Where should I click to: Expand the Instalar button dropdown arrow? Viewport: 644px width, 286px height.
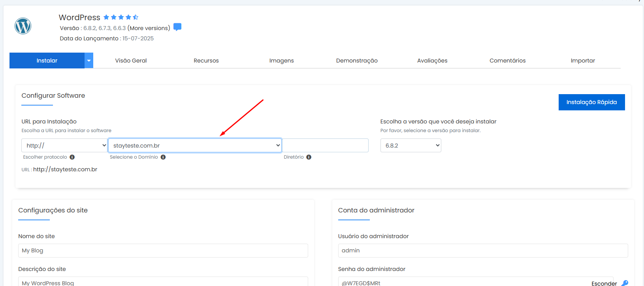click(89, 61)
